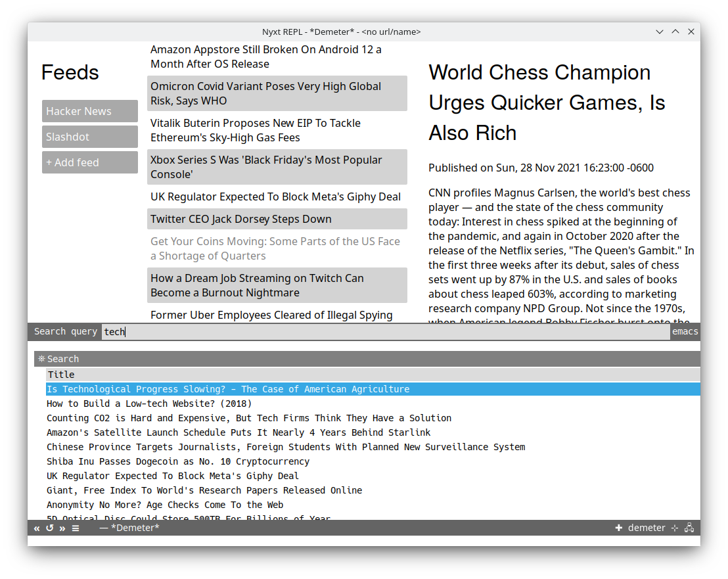Image resolution: width=728 pixels, height=579 pixels.
Task: Open article How a Dream Job Streaming on Twitch
Action: pyautogui.click(x=277, y=285)
